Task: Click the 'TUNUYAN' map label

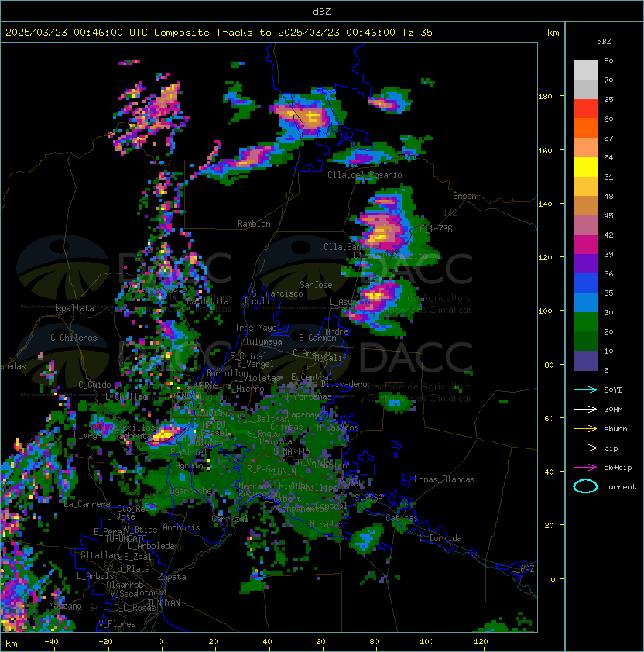Action: 163,603
